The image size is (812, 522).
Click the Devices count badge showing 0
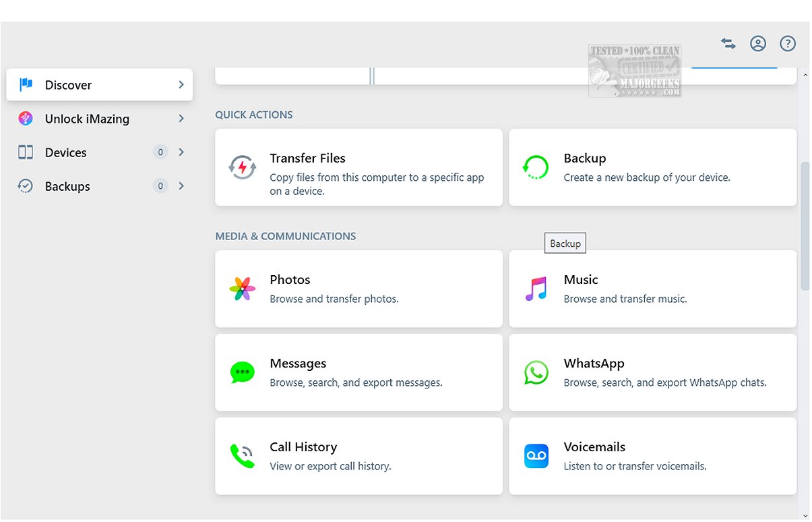[x=160, y=152]
